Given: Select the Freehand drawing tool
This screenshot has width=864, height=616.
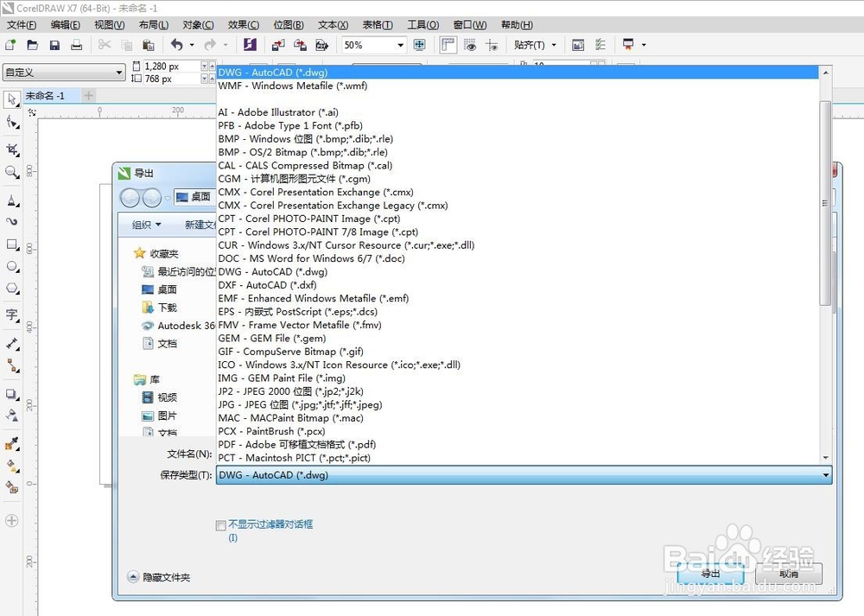Looking at the screenshot, I should click(x=11, y=200).
